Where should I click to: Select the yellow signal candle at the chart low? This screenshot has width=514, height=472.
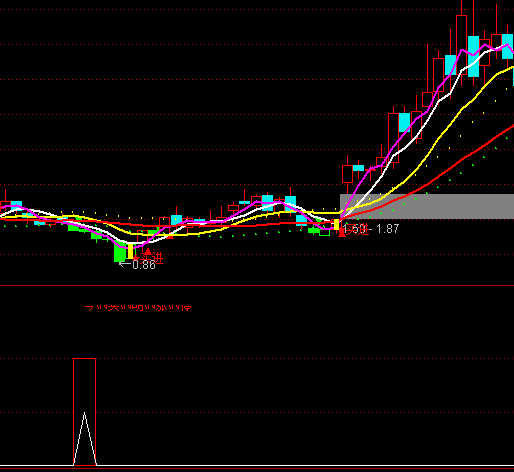130,251
